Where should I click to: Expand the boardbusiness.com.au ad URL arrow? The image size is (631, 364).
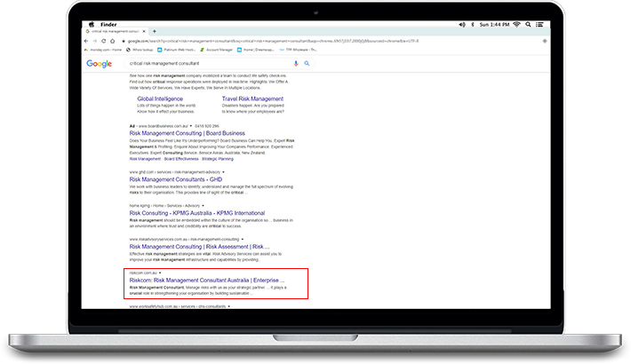191,126
